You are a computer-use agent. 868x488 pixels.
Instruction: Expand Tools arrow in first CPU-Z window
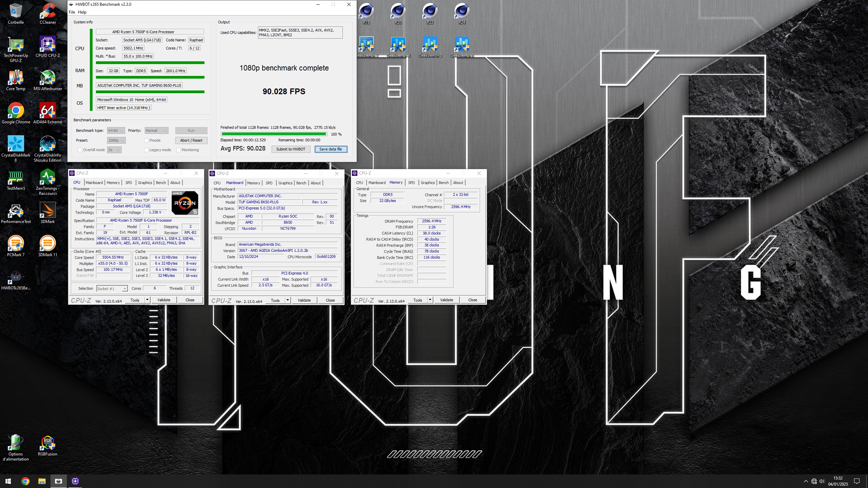coord(147,300)
